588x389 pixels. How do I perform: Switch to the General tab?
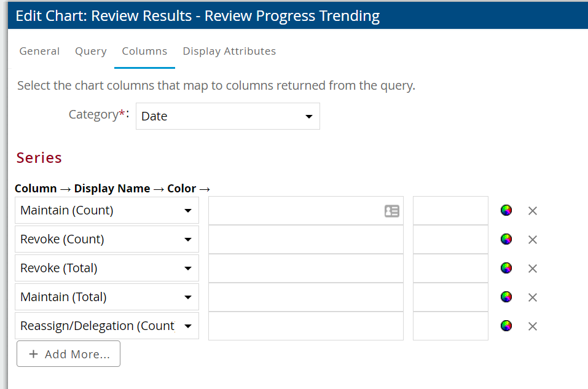(x=39, y=51)
